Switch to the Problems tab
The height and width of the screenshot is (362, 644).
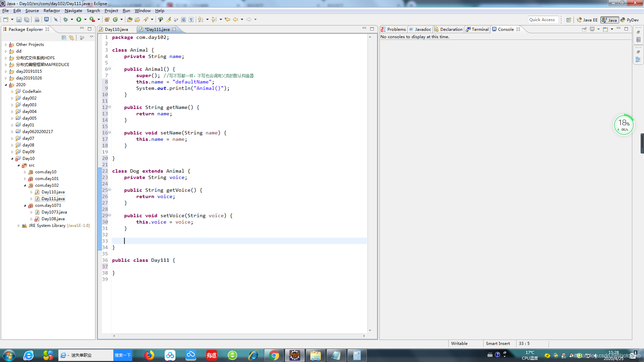pos(393,29)
